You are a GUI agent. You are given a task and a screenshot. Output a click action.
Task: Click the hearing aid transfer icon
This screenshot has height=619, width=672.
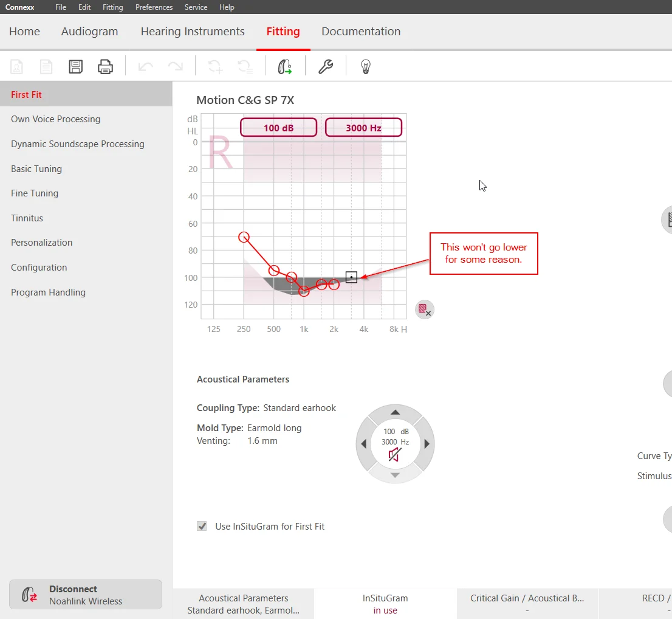point(284,67)
